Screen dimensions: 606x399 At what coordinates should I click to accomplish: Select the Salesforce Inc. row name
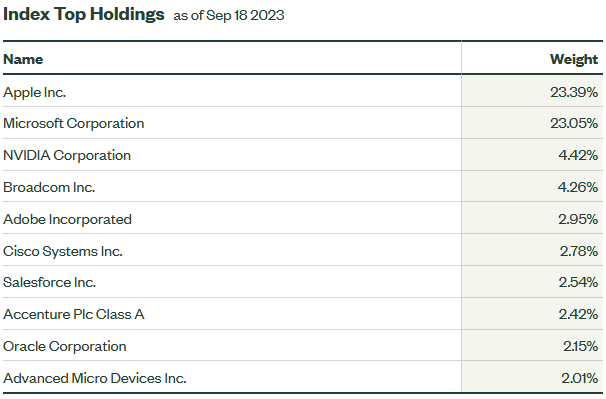49,282
